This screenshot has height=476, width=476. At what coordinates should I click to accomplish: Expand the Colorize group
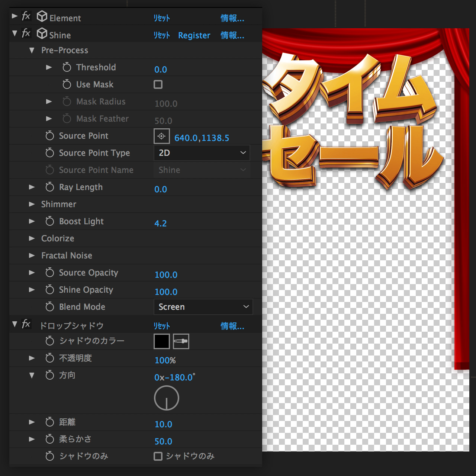point(32,238)
